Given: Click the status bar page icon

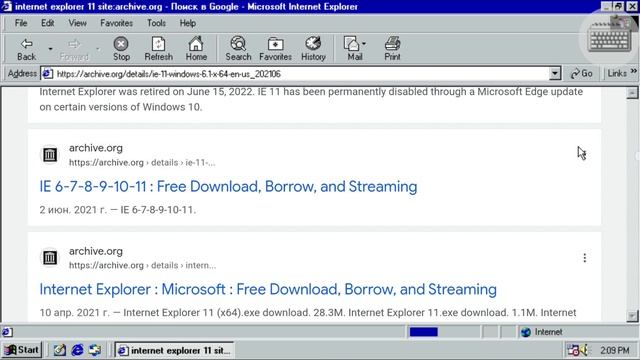Looking at the screenshot, I should tap(7, 332).
